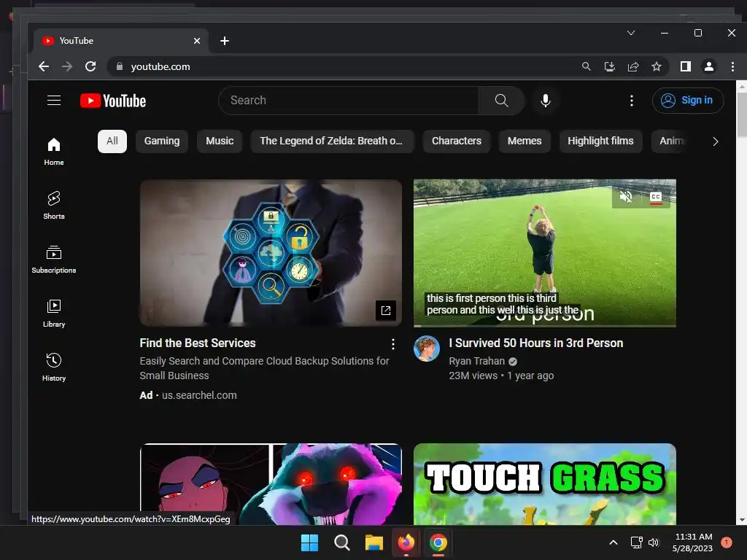Click the page vertical scrollbar thumb

[x=741, y=114]
